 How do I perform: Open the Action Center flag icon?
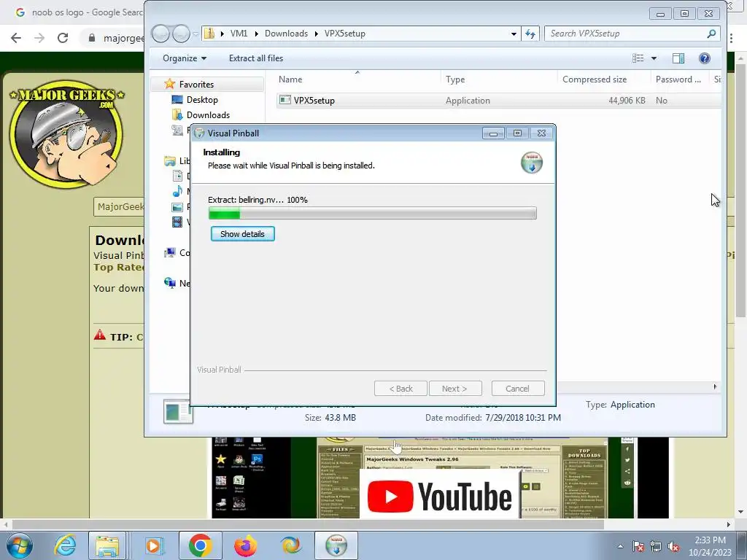[638, 546]
